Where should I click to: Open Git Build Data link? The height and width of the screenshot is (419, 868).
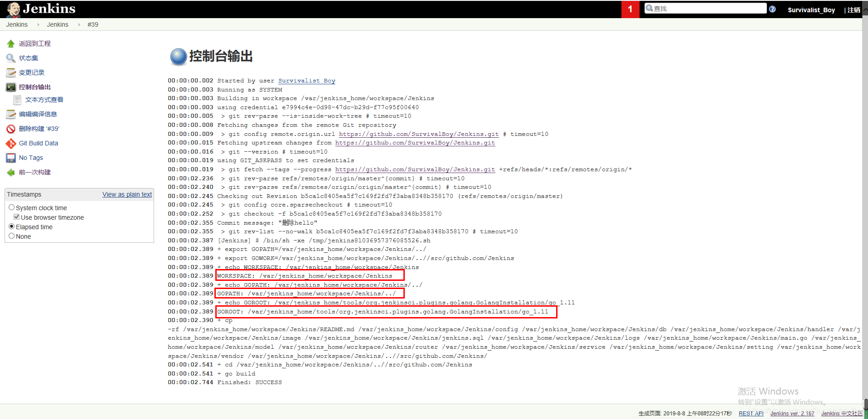[x=39, y=143]
